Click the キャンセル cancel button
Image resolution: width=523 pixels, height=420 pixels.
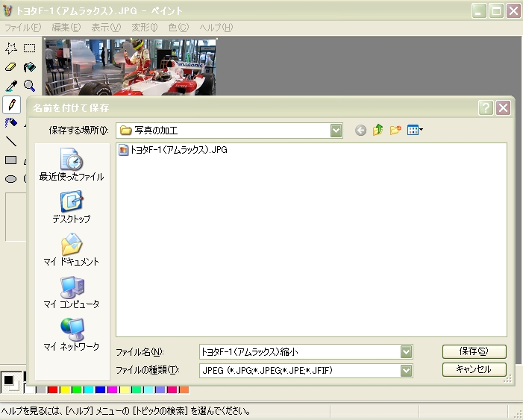coord(474,369)
